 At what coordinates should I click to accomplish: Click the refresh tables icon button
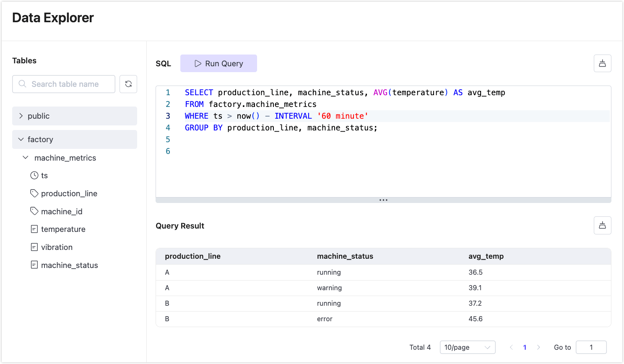pos(128,84)
